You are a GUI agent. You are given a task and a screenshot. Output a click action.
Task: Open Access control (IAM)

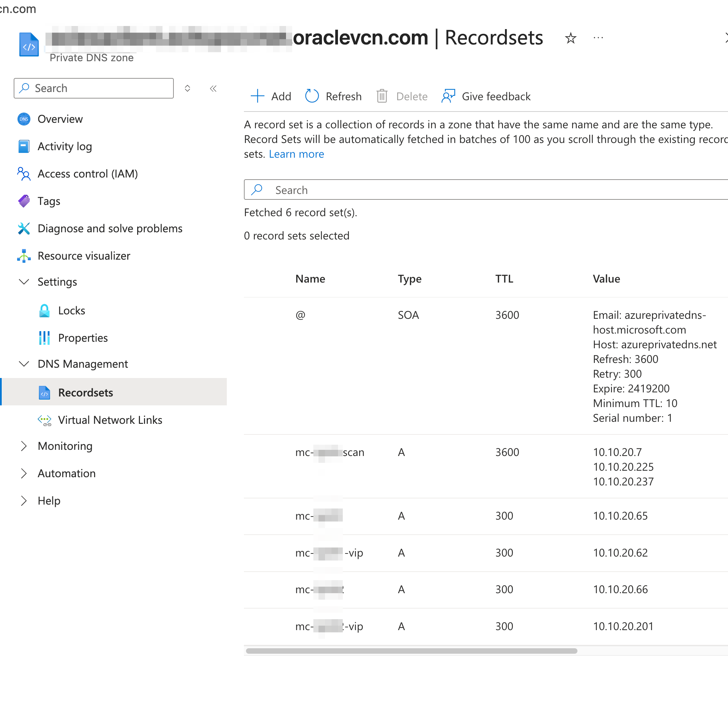point(87,173)
